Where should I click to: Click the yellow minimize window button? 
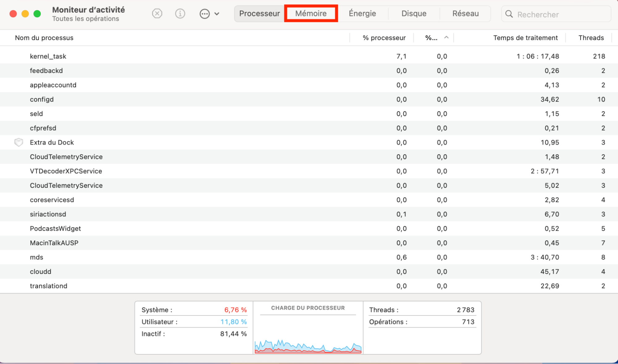[25, 14]
